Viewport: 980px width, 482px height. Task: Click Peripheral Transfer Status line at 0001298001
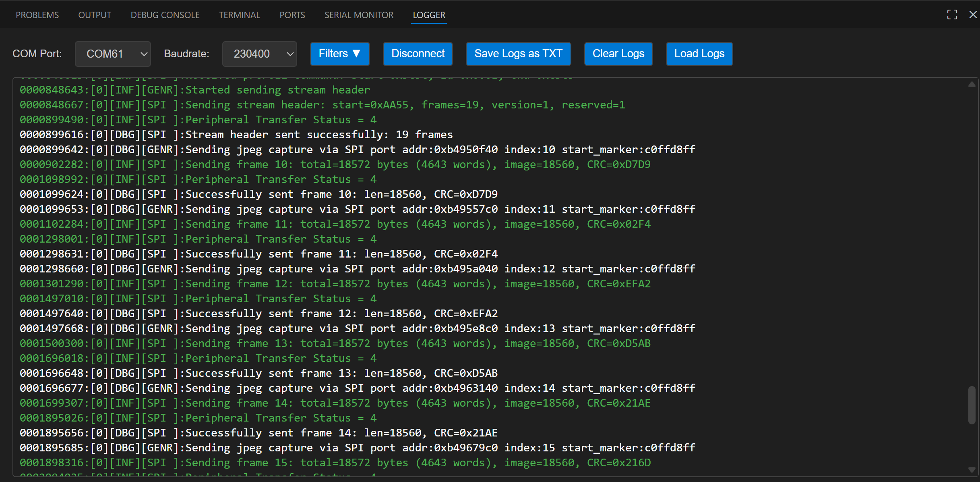[x=198, y=239]
